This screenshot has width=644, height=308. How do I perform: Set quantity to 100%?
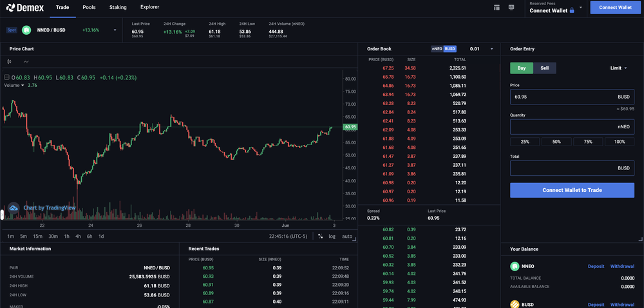click(620, 142)
